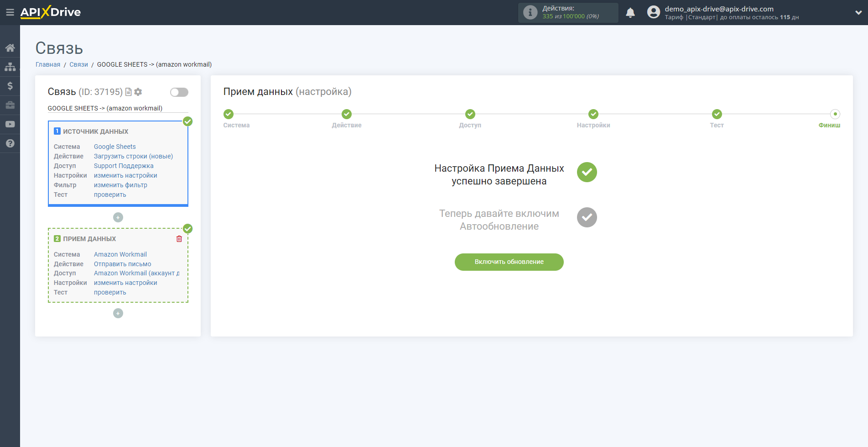The height and width of the screenshot is (447, 868).
Task: Click Отправить письмо action link
Action: click(x=122, y=264)
